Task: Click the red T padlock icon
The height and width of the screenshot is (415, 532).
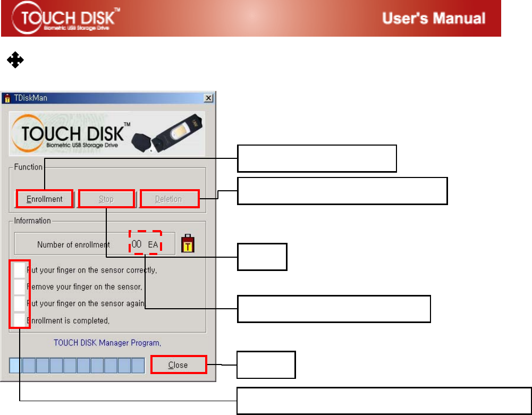Action: point(188,243)
